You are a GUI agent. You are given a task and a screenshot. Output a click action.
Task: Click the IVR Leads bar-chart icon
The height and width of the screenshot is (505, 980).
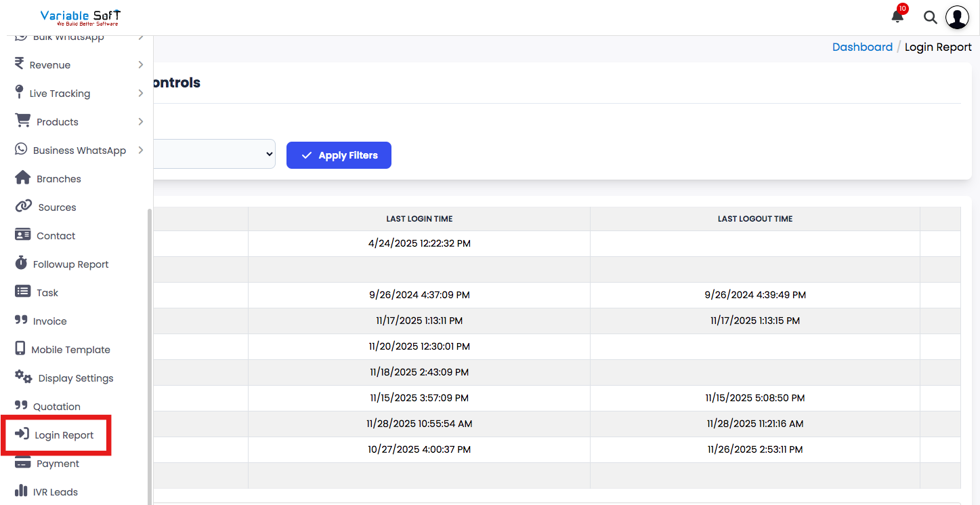[22, 491]
